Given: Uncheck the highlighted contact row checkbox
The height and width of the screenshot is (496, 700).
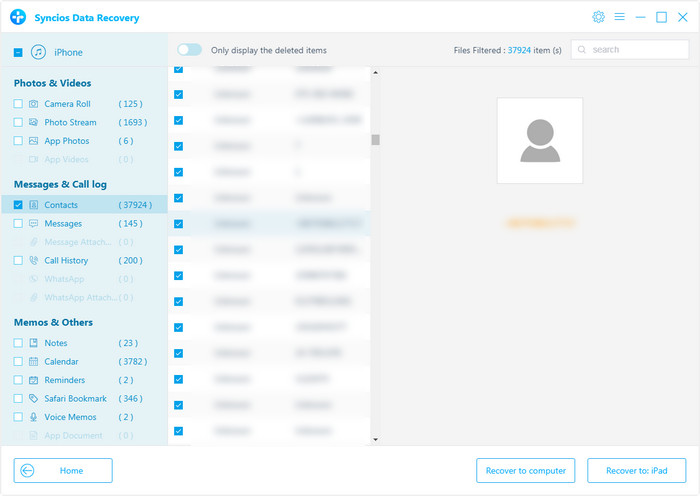Looking at the screenshot, I should click(179, 224).
